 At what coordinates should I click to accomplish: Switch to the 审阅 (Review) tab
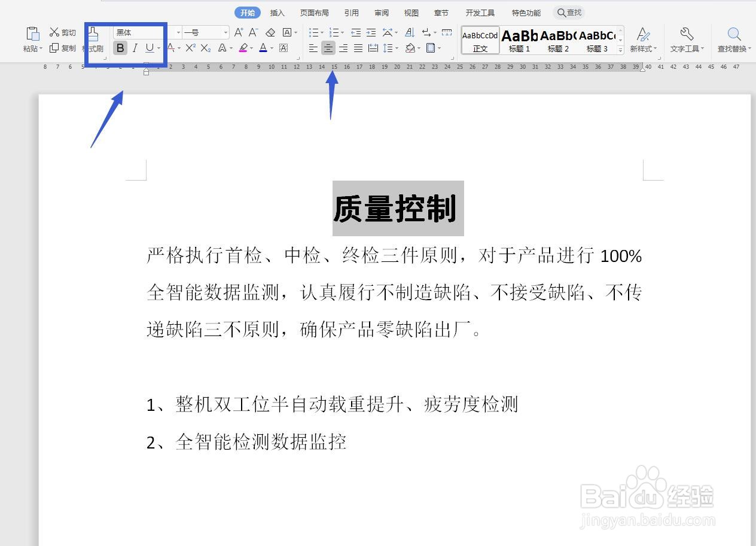(x=382, y=13)
